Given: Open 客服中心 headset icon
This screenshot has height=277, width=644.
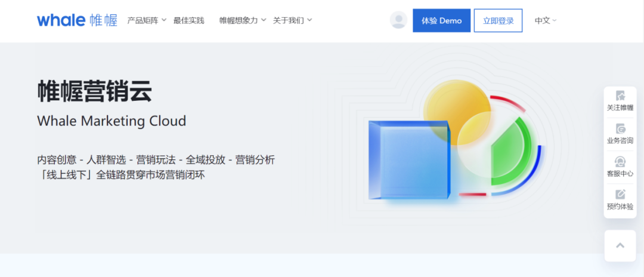Looking at the screenshot, I should tap(620, 162).
